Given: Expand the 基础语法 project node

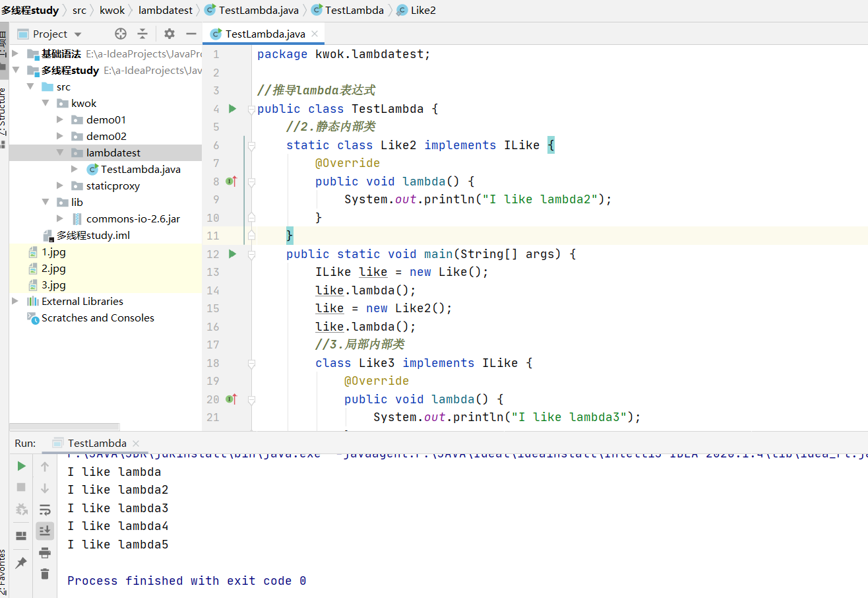Looking at the screenshot, I should (15, 53).
